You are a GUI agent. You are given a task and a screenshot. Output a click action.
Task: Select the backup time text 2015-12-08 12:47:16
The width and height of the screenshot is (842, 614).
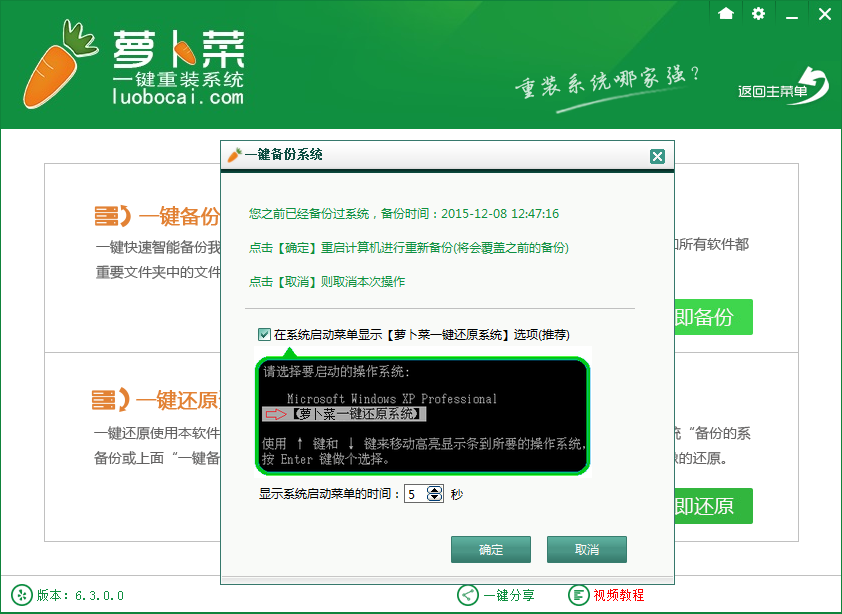pos(500,214)
